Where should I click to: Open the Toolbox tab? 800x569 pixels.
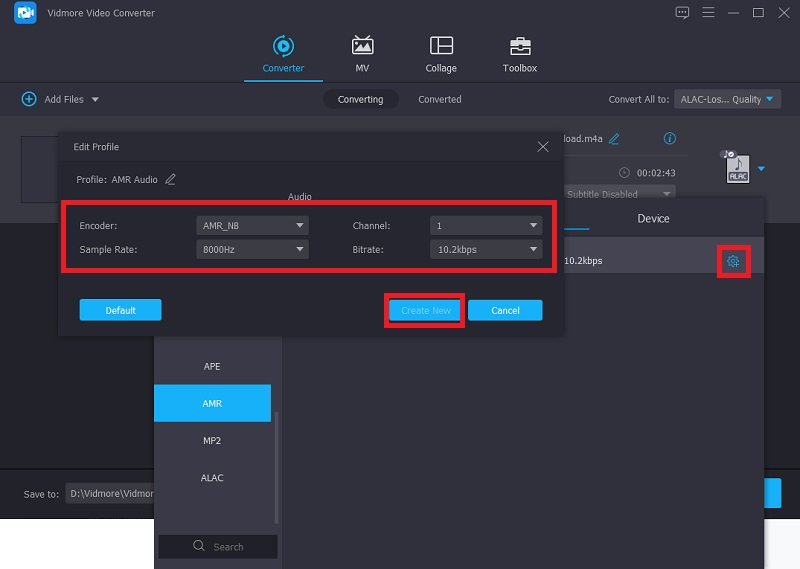[x=519, y=54]
